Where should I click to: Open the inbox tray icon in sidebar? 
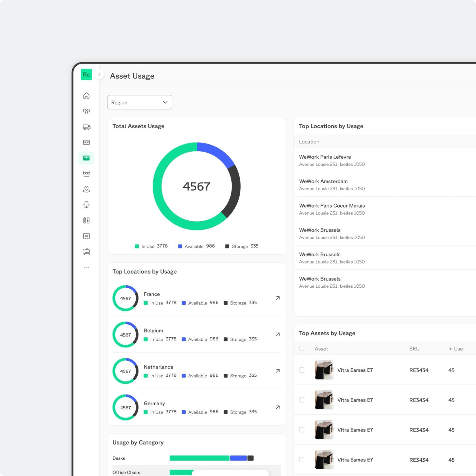[86, 142]
